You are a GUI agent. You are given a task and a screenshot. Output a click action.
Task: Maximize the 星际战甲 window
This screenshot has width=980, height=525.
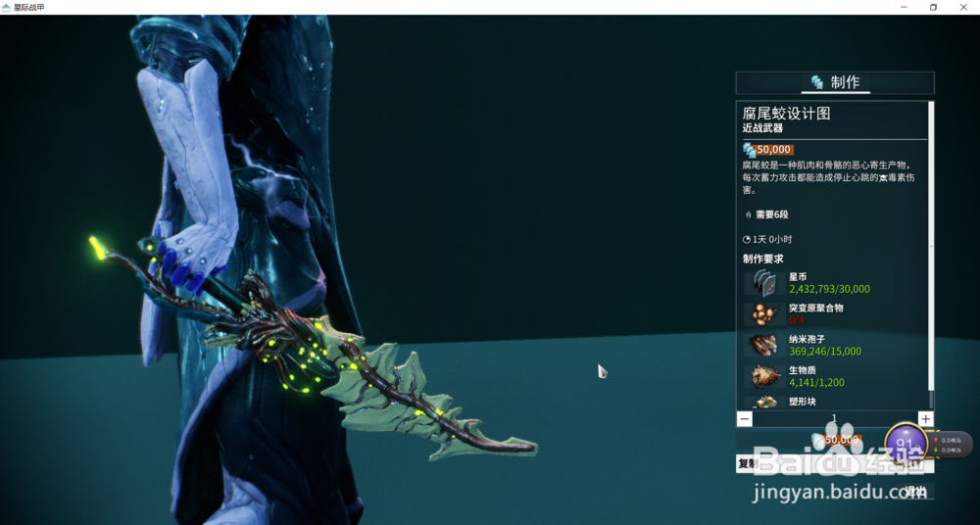click(x=933, y=7)
